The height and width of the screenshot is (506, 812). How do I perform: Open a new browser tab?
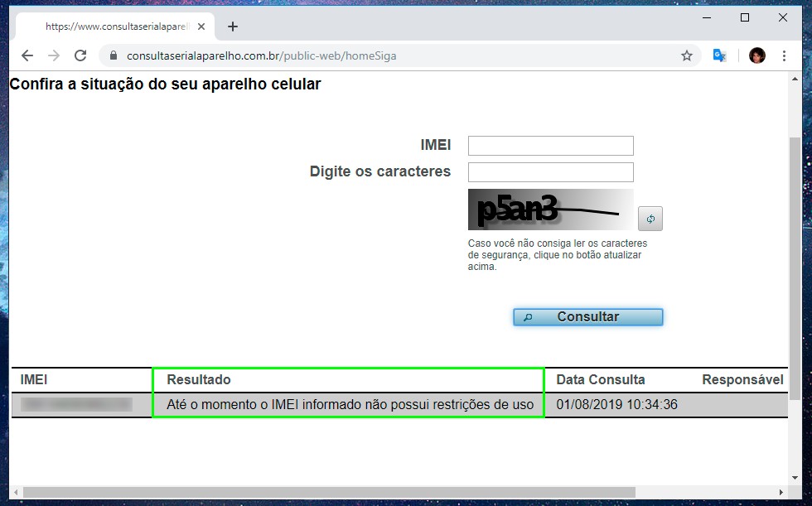[x=233, y=27]
